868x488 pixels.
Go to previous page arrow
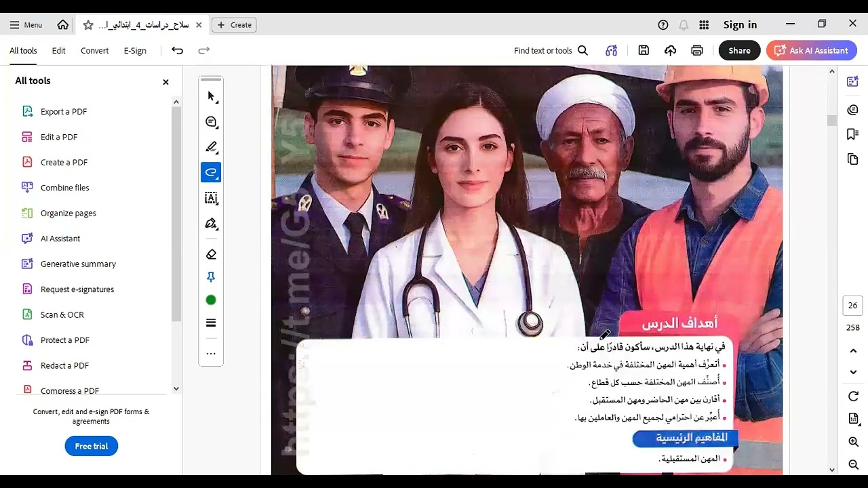click(x=853, y=350)
